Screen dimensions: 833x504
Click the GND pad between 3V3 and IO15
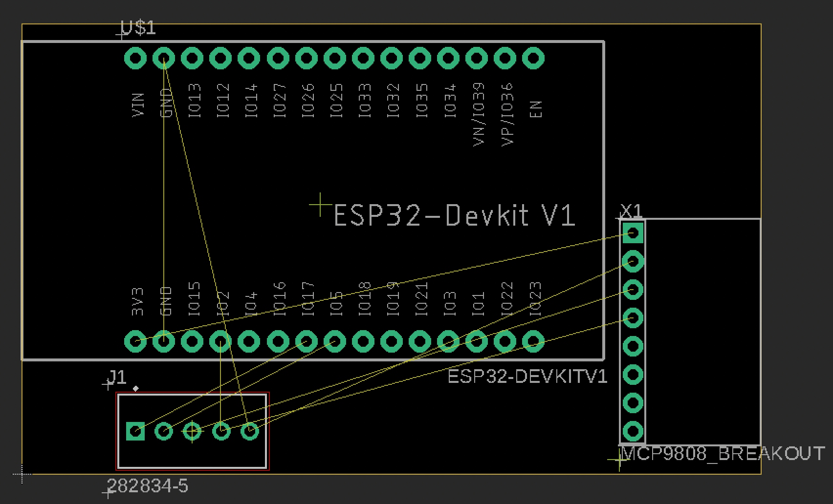click(164, 341)
